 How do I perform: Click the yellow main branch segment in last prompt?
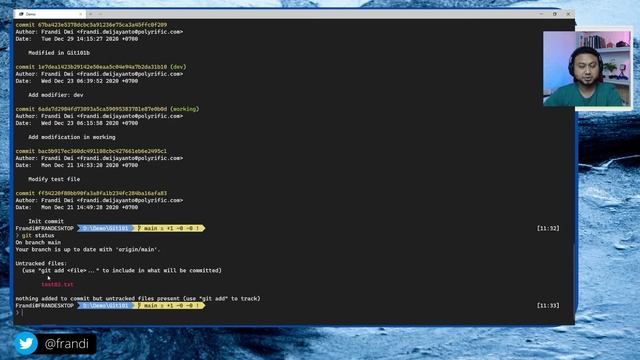coord(169,306)
